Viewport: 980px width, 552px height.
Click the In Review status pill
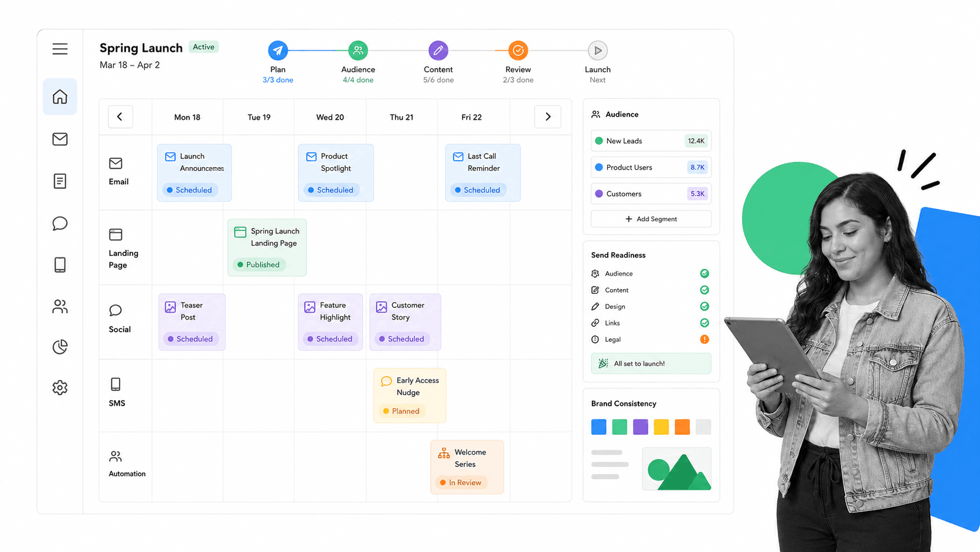click(x=461, y=483)
